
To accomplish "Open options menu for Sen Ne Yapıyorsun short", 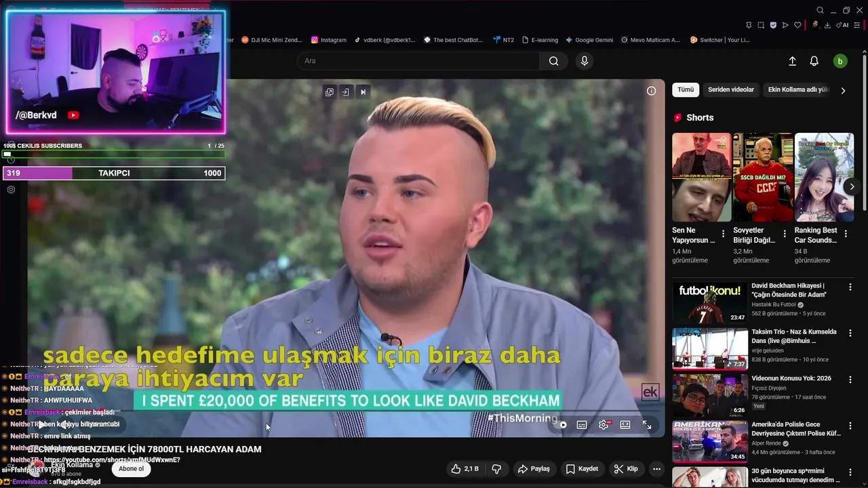I will point(723,234).
